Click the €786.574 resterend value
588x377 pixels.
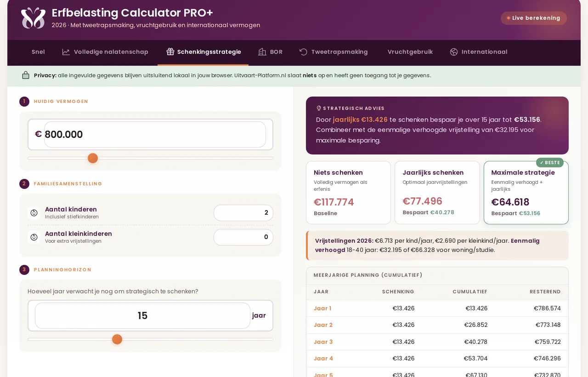[x=547, y=308]
